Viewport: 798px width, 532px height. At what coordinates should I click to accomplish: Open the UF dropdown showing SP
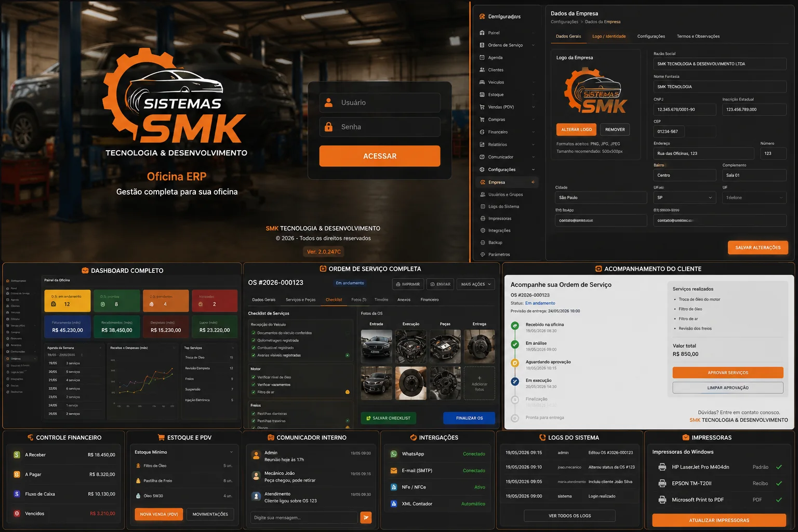685,197
